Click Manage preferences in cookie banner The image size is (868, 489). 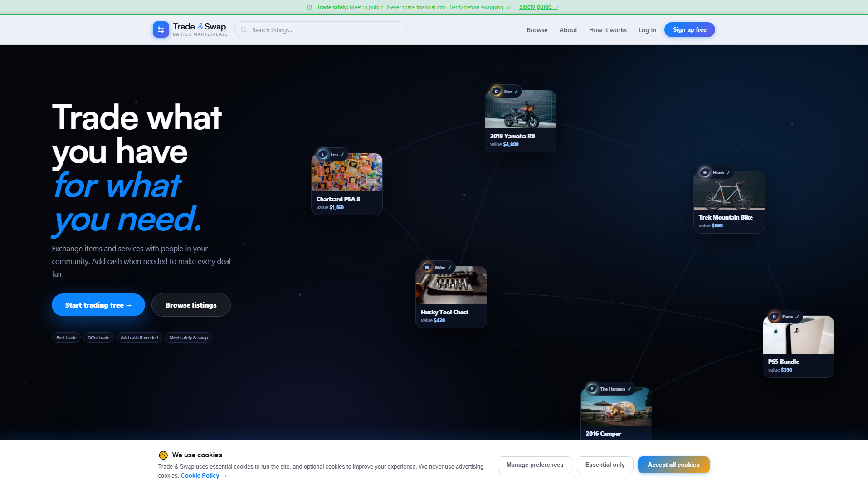click(535, 465)
